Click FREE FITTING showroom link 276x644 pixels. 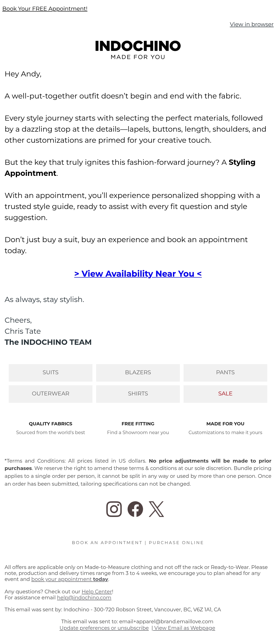pyautogui.click(x=138, y=428)
